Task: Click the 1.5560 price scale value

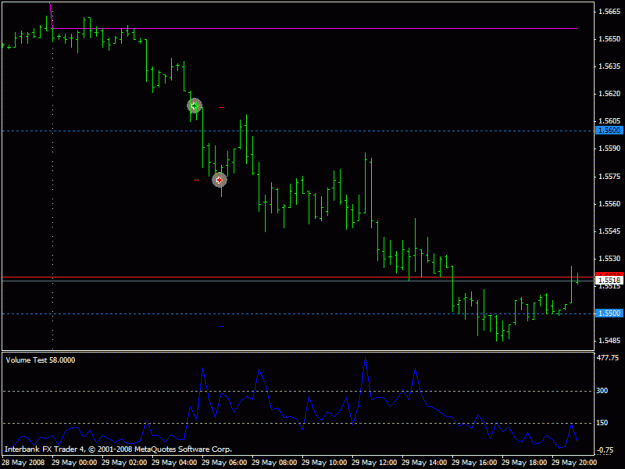Action: pyautogui.click(x=609, y=204)
